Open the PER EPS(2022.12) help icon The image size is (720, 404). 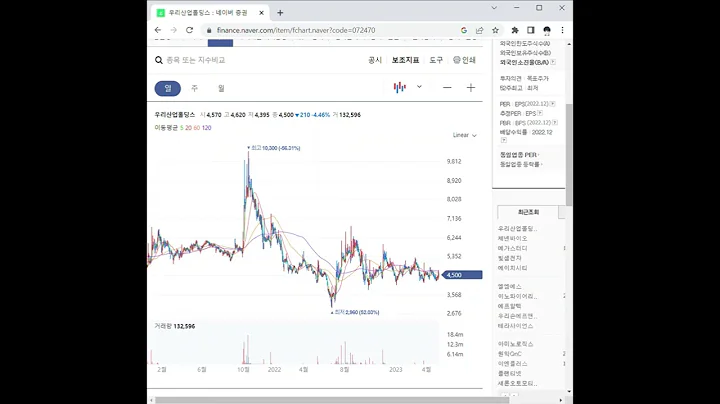[552, 104]
